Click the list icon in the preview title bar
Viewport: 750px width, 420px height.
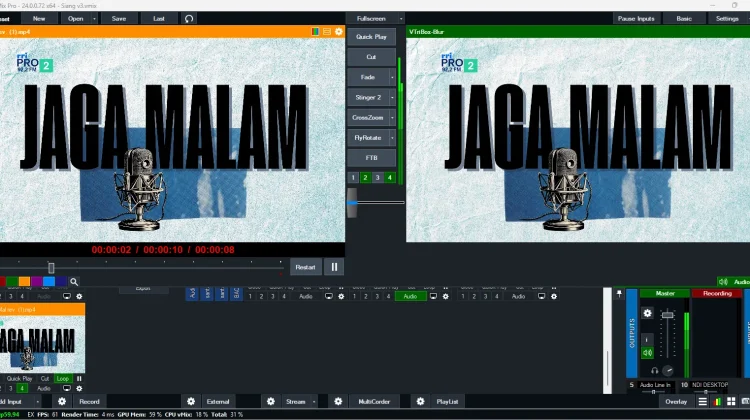coord(327,32)
